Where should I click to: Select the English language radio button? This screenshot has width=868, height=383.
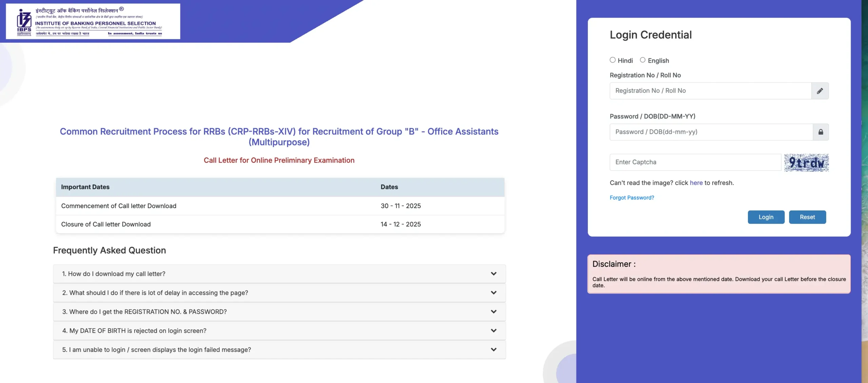[643, 60]
